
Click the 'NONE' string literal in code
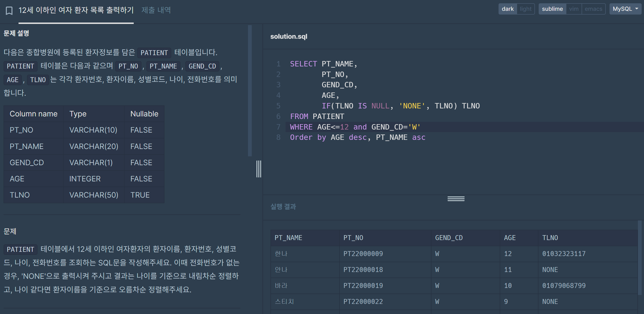pos(412,106)
